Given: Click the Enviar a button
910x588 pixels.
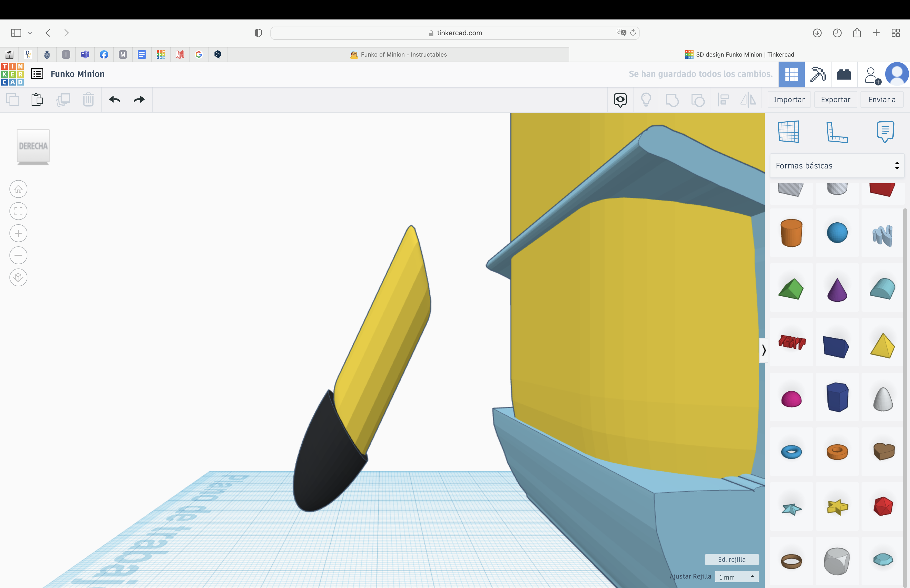Looking at the screenshot, I should pos(882,100).
